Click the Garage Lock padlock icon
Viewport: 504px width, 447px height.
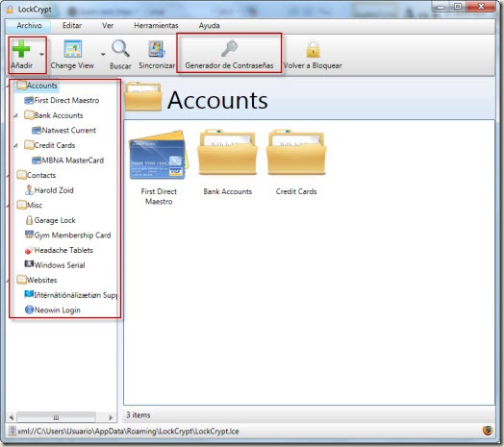[29, 220]
